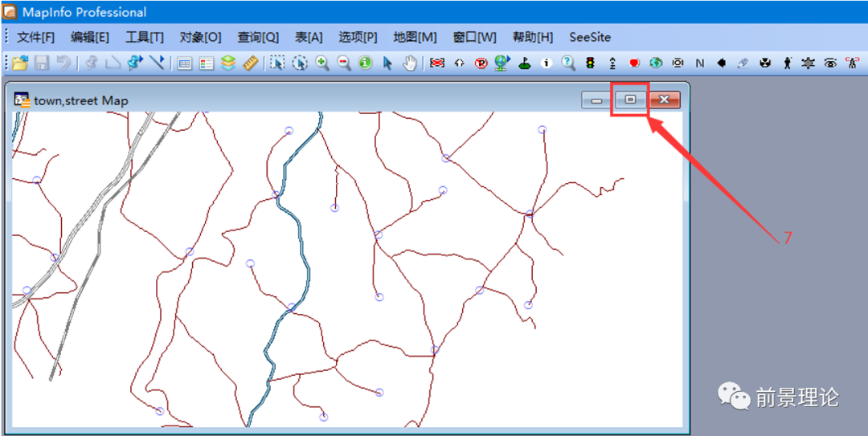Click the square with circle toolbar icon
The image size is (868, 436).
[678, 63]
